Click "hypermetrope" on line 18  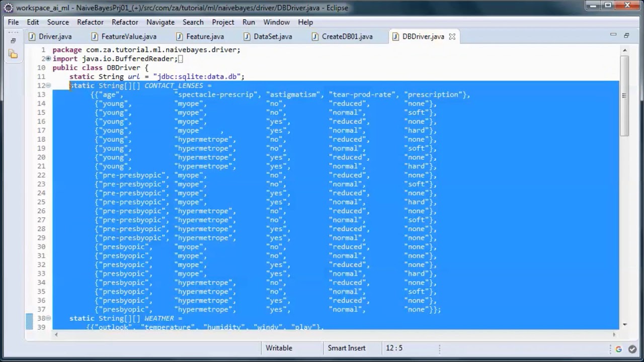click(x=203, y=139)
